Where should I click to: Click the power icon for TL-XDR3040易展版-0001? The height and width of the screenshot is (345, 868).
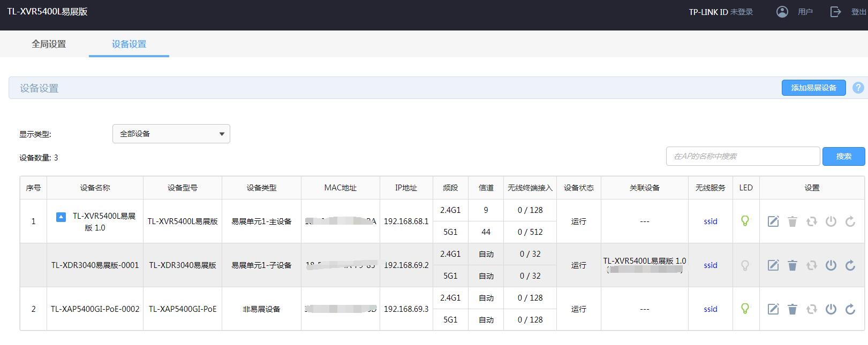tap(831, 265)
